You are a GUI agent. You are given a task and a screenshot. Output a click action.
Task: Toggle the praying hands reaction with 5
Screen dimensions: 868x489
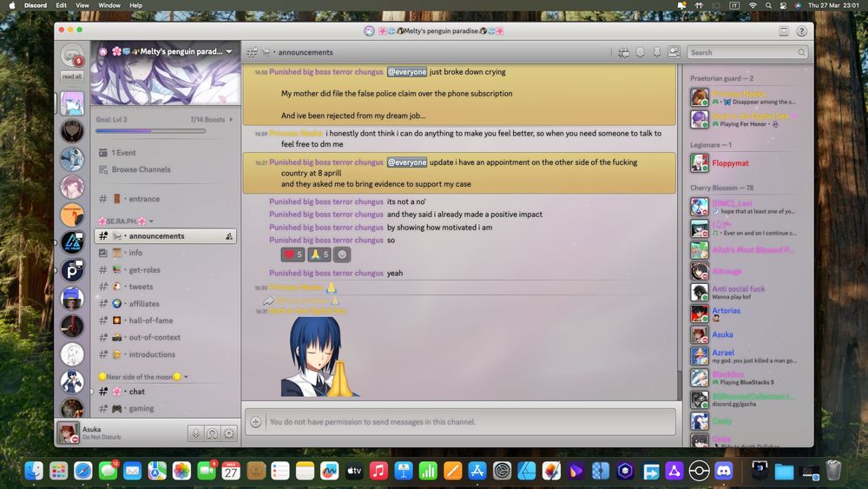pyautogui.click(x=319, y=254)
